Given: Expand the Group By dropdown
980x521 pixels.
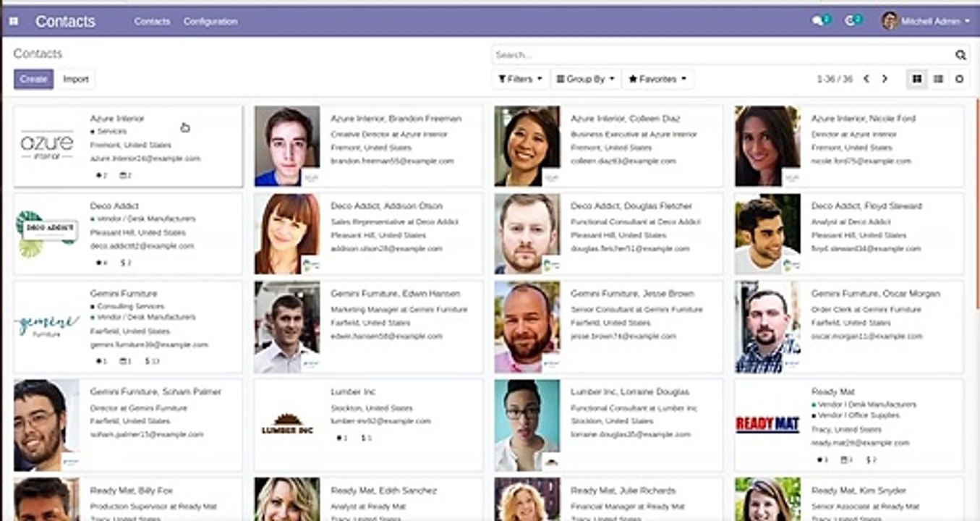Looking at the screenshot, I should pyautogui.click(x=586, y=79).
